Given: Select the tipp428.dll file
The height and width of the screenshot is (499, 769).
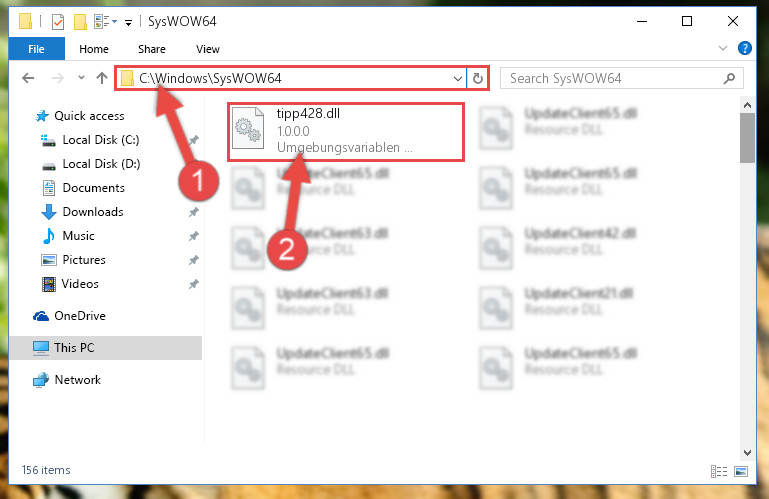Looking at the screenshot, I should click(345, 131).
